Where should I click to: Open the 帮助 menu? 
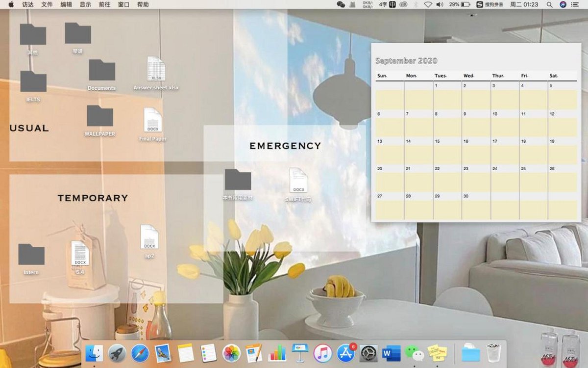[x=143, y=4]
